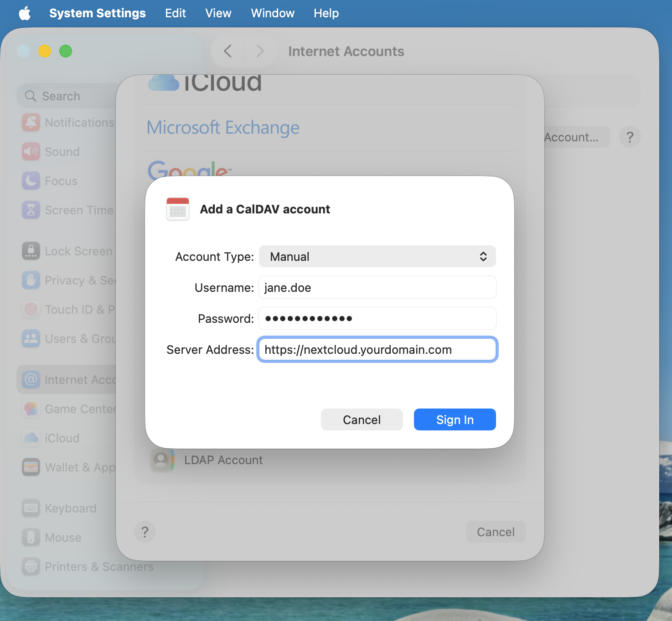Open Notifications settings in sidebar
Image resolution: width=672 pixels, height=621 pixels.
(79, 122)
